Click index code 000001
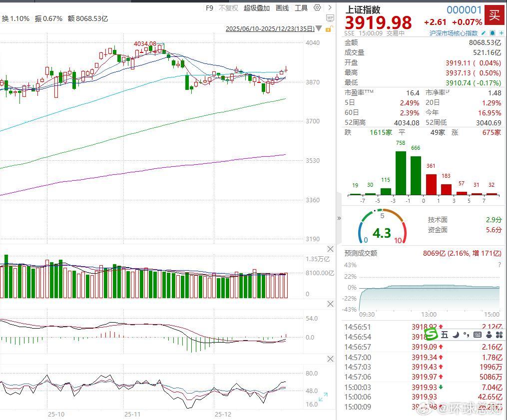This screenshot has width=507, height=420. click(464, 9)
